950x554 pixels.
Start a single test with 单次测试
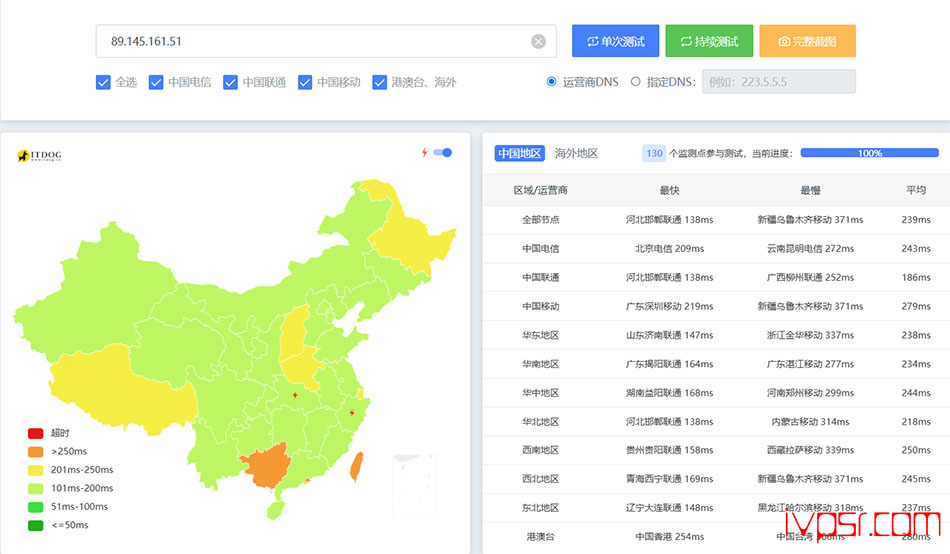click(616, 41)
